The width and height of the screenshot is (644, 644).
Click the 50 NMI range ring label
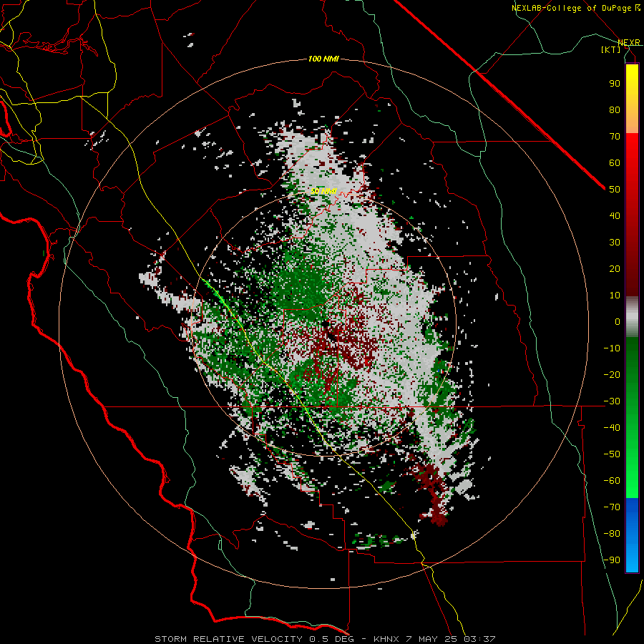(323, 191)
